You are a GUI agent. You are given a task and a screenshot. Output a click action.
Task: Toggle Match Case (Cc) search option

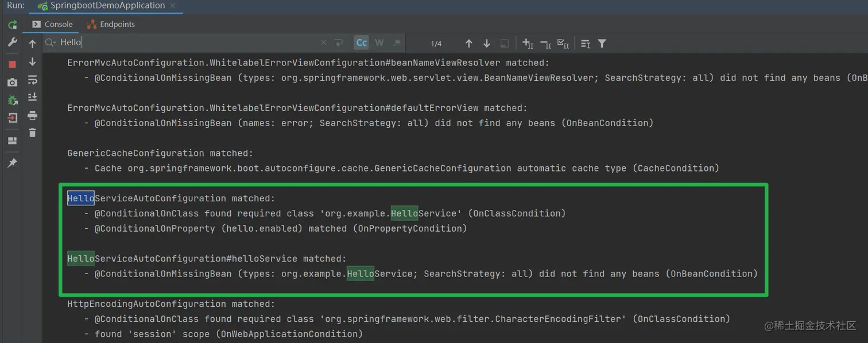coord(362,43)
